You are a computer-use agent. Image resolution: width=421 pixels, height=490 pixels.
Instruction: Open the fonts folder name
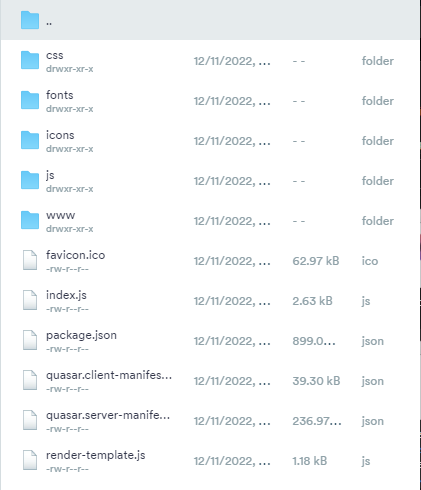[x=60, y=95]
